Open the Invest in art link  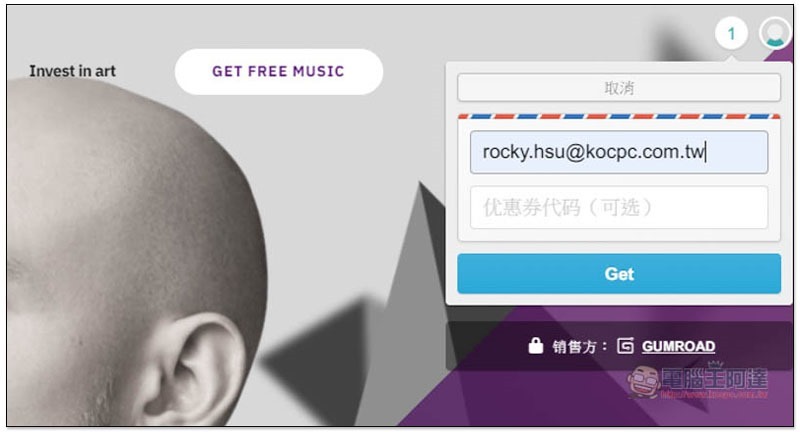click(72, 71)
